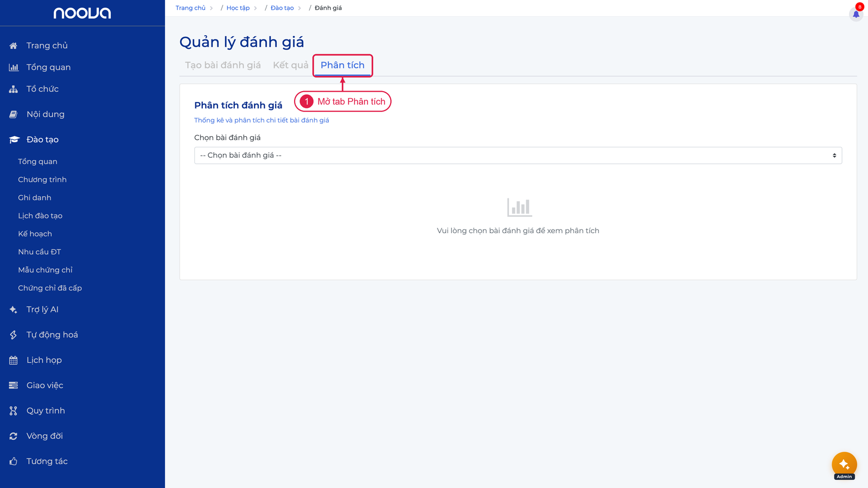
Task: Open the Chọn bài đánh giá dropdown
Action: [x=518, y=156]
